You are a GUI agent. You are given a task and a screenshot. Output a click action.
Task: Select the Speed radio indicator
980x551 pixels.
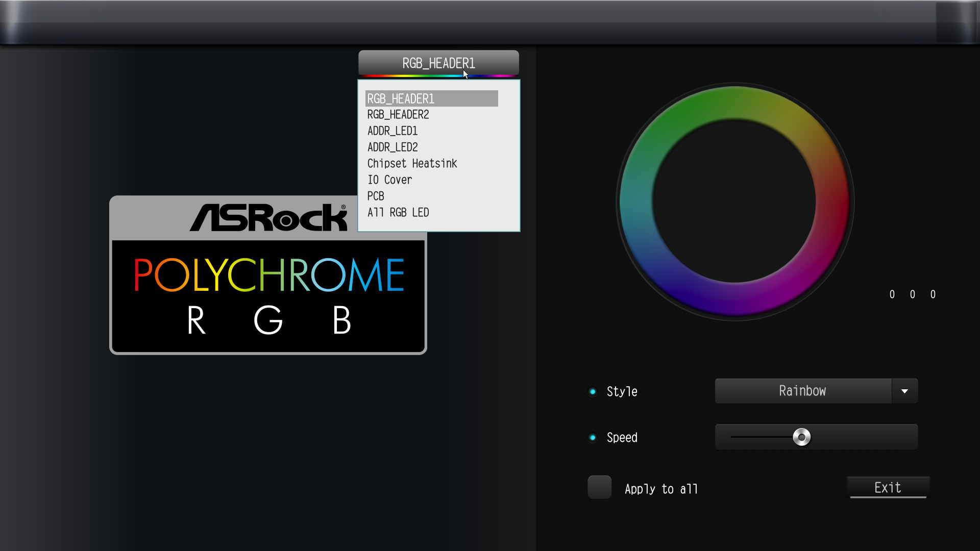[593, 437]
